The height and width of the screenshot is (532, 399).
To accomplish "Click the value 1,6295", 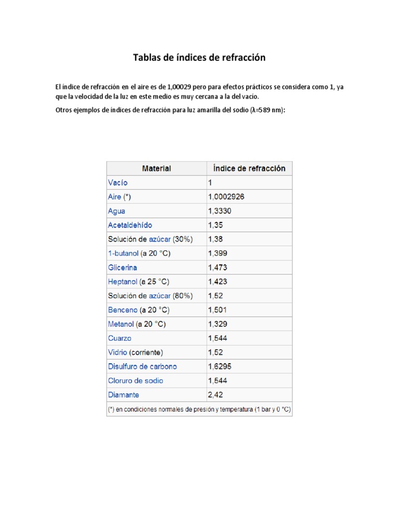I will pos(220,366).
